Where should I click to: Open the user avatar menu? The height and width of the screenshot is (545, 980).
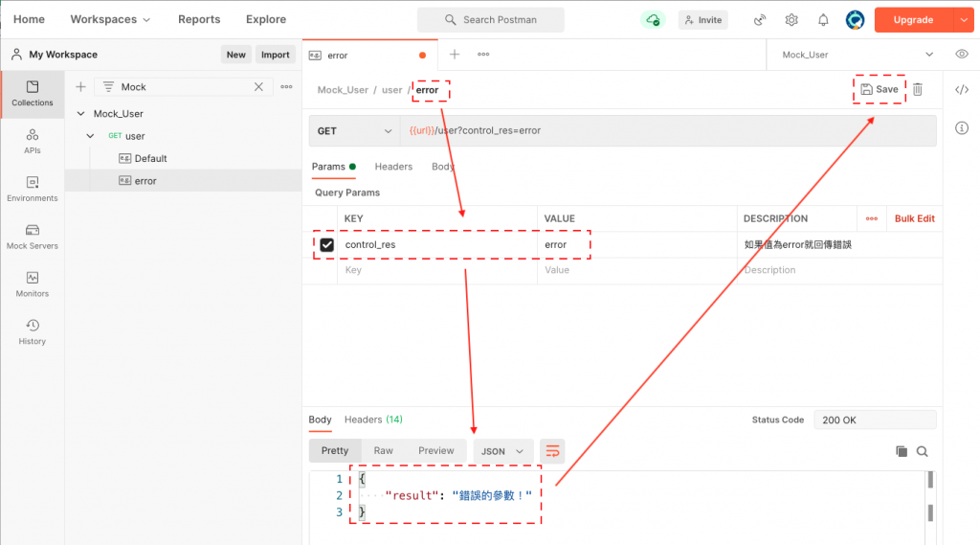pos(855,20)
